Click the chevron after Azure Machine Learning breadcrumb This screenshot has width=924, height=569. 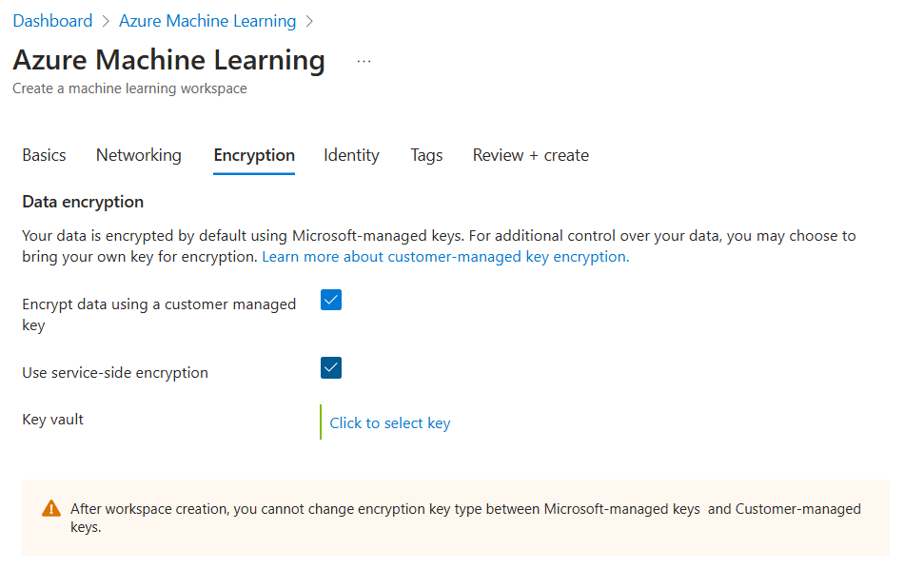(309, 21)
